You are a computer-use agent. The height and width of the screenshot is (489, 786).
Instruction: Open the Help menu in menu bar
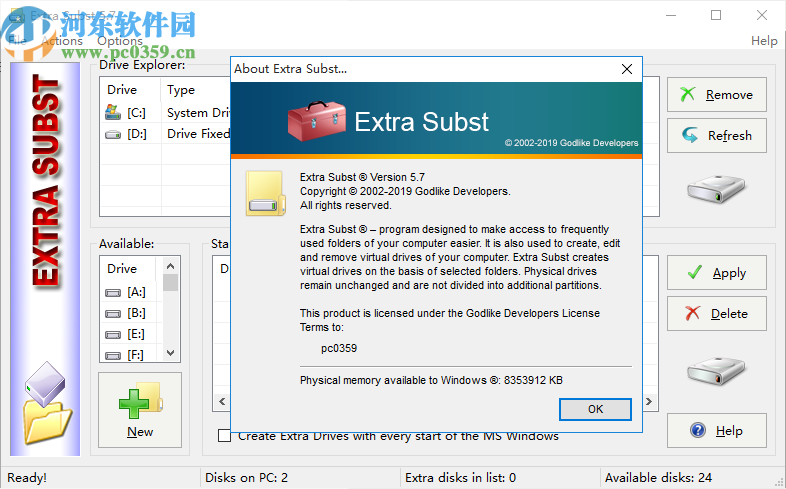764,41
